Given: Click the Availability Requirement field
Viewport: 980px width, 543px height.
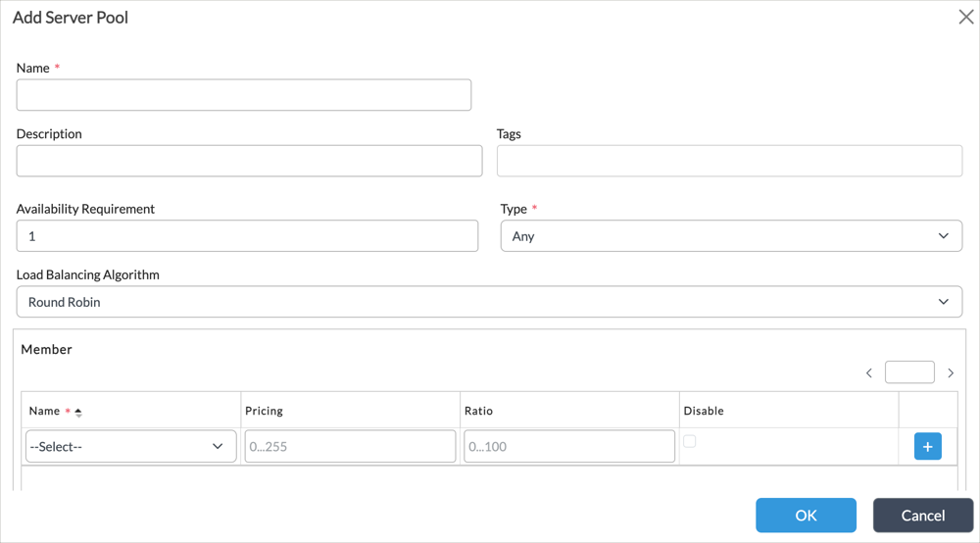Looking at the screenshot, I should [247, 236].
